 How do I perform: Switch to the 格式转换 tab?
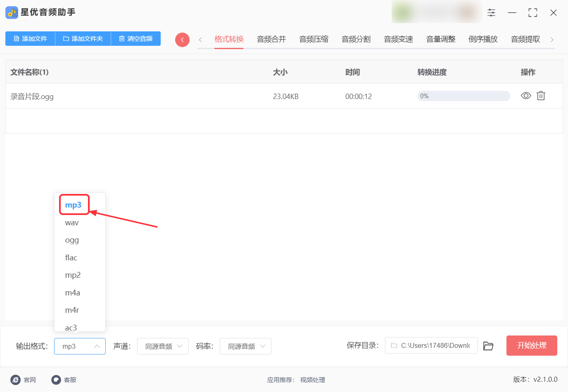click(229, 39)
